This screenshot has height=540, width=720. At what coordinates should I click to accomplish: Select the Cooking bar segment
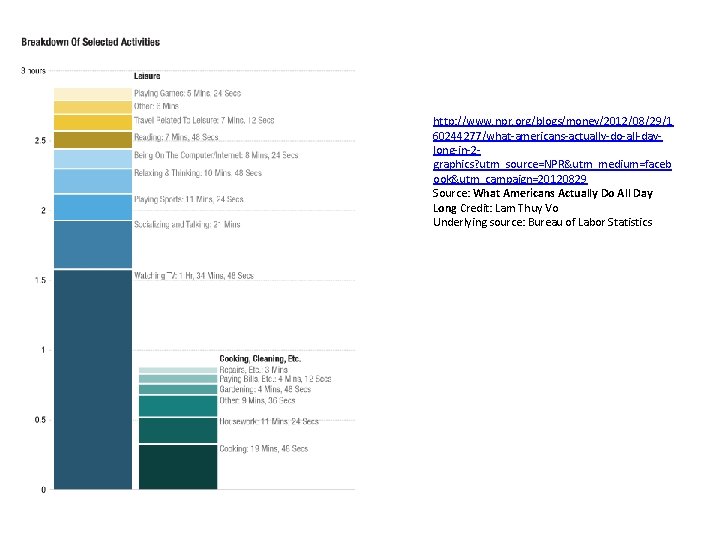tap(178, 467)
